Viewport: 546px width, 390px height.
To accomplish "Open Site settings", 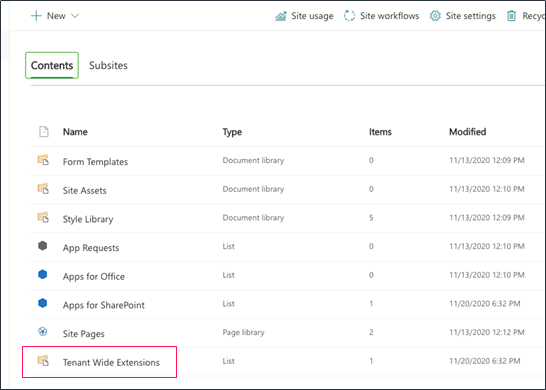I will click(471, 16).
